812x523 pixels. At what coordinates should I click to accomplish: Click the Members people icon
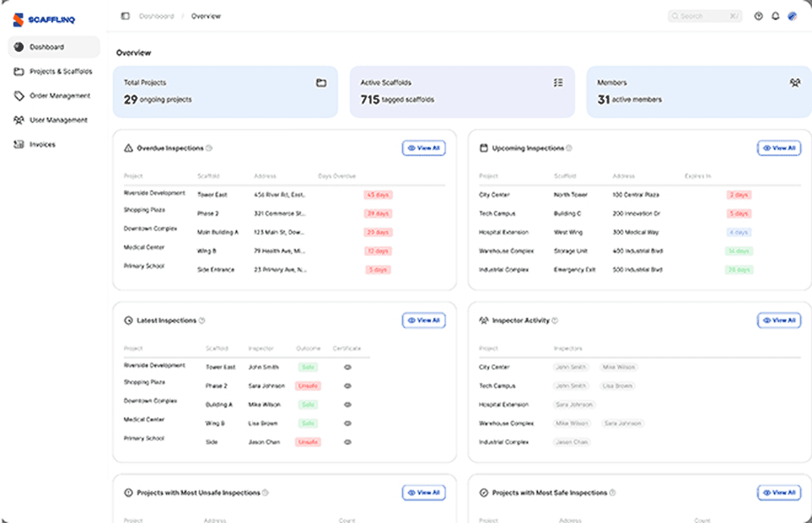pos(795,83)
